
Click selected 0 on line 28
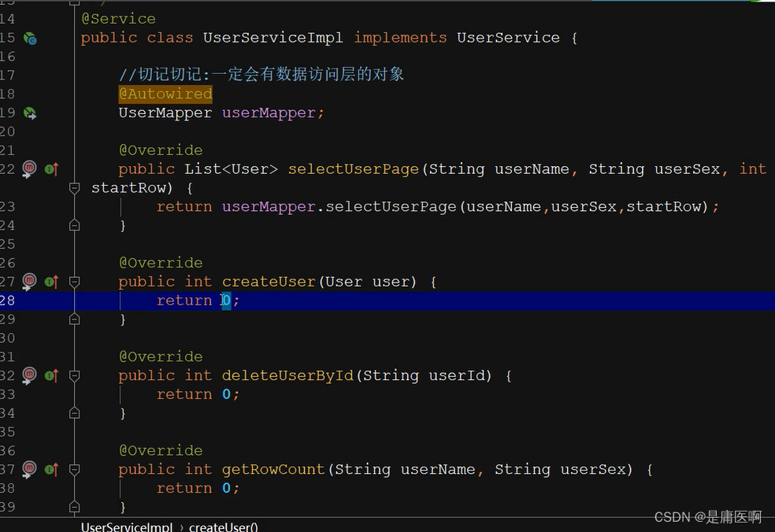pos(226,301)
